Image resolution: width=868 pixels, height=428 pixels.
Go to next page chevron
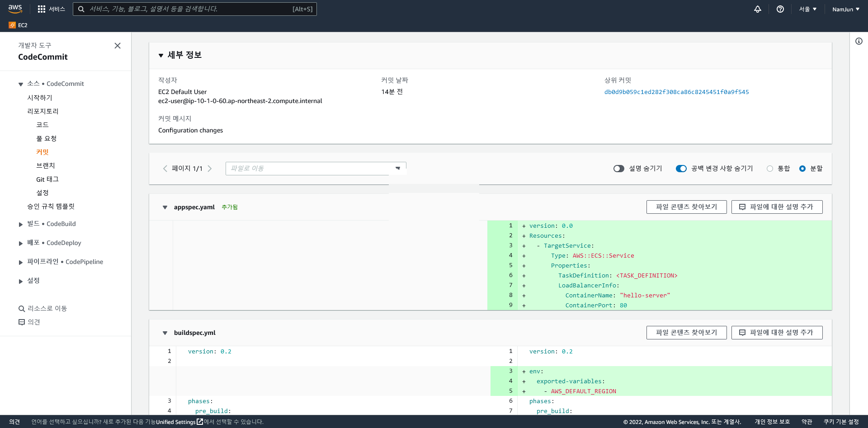click(210, 169)
